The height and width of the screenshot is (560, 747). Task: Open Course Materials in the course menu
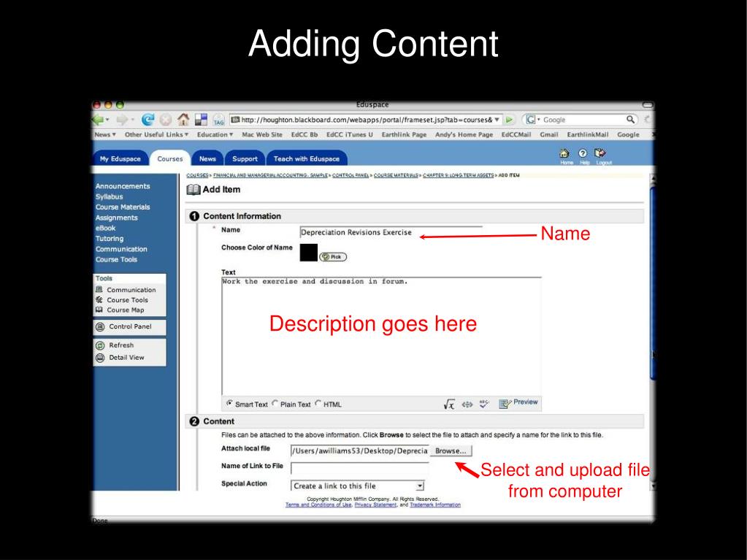pos(123,207)
